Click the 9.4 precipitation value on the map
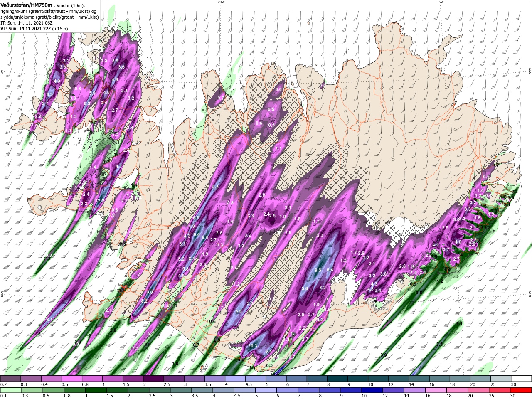The image size is (532, 399). click(197, 234)
